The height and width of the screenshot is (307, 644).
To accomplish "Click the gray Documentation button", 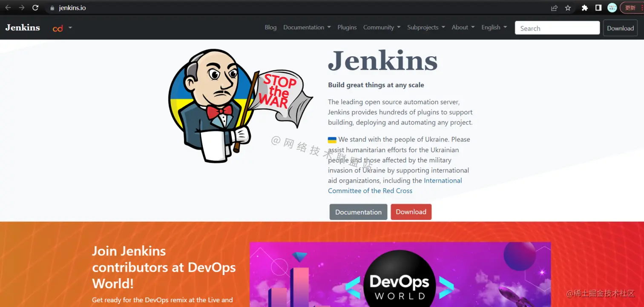I will tap(358, 212).
